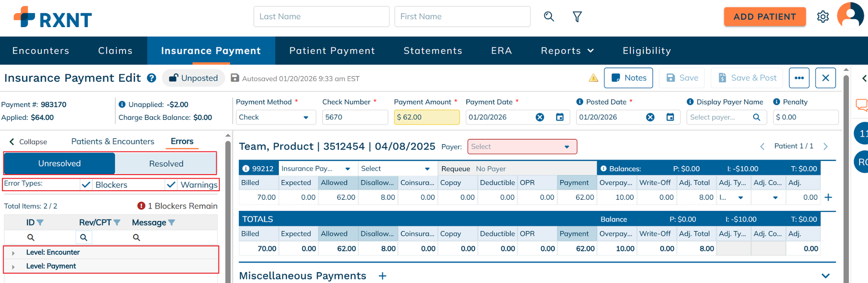868x283 pixels.
Task: Click the patient search magnifier icon
Action: tap(549, 17)
